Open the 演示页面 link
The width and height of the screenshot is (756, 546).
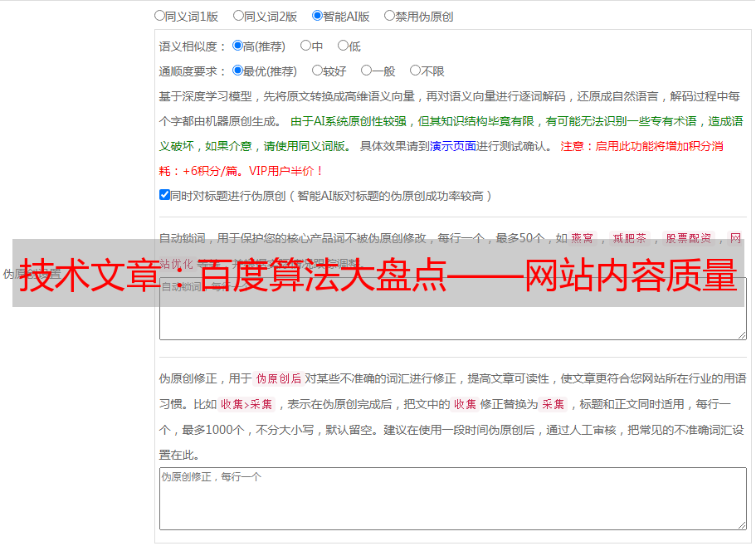(x=453, y=146)
